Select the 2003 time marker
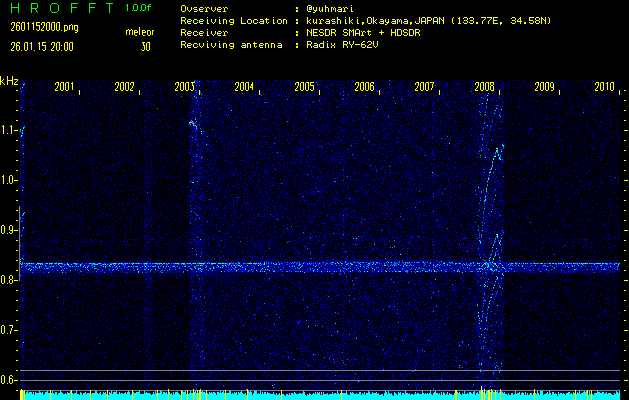 pos(185,87)
